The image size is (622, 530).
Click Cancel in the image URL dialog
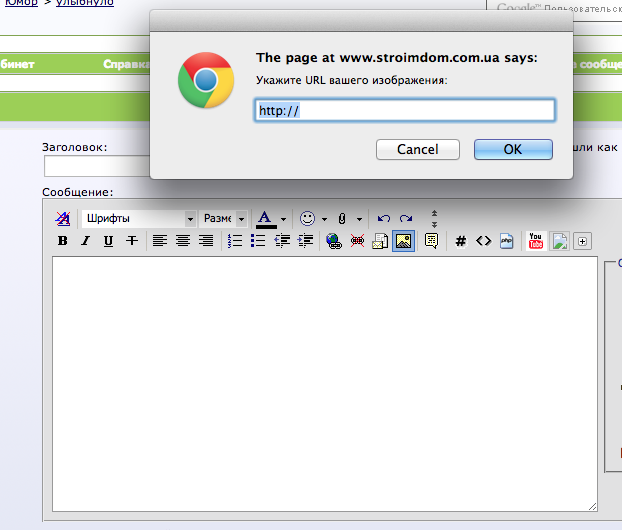tap(418, 150)
